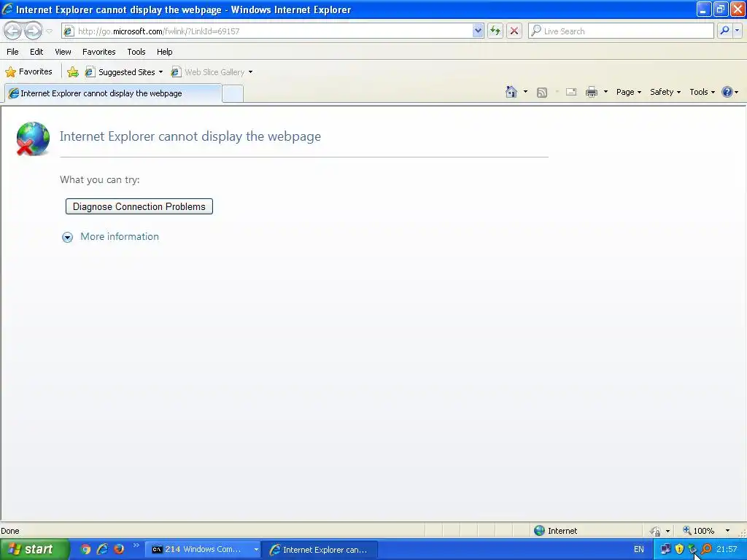Expand the Home button dropdown arrow
Viewport: 747px width, 560px height.
[525, 92]
